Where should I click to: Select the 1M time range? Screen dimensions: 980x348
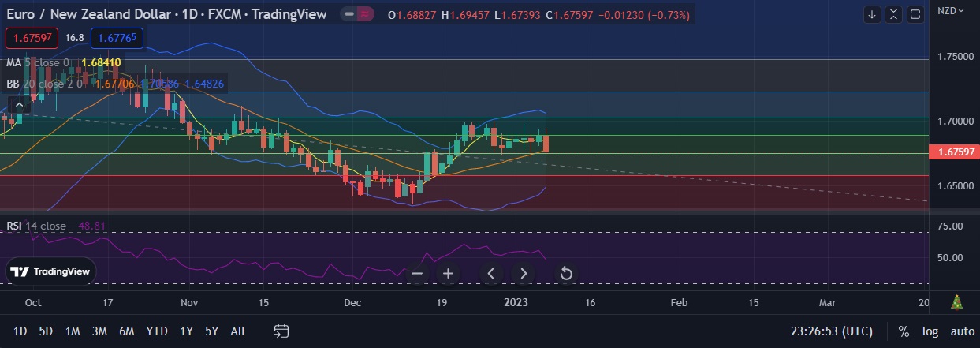[73, 331]
